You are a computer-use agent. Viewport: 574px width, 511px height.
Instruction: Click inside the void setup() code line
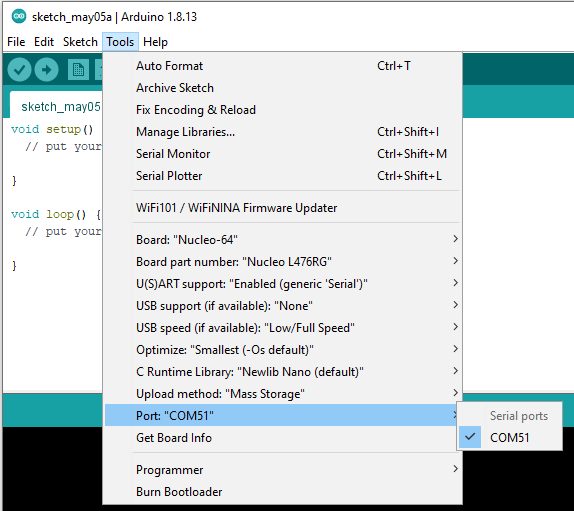pyautogui.click(x=52, y=129)
